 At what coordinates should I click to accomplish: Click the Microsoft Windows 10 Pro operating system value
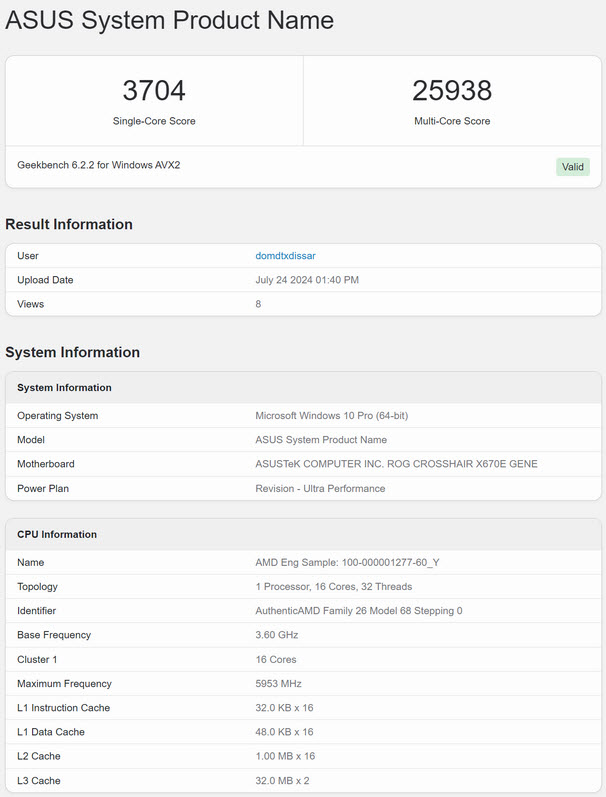331,416
